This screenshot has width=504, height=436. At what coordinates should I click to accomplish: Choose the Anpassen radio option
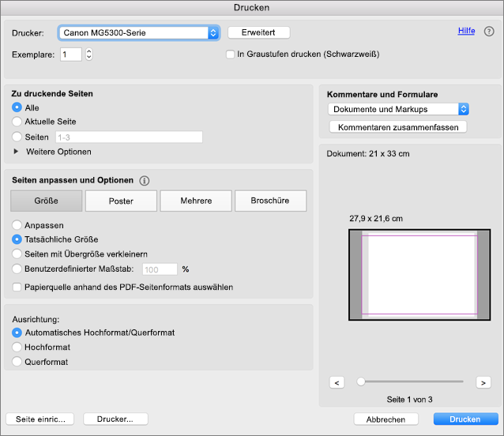coord(17,225)
